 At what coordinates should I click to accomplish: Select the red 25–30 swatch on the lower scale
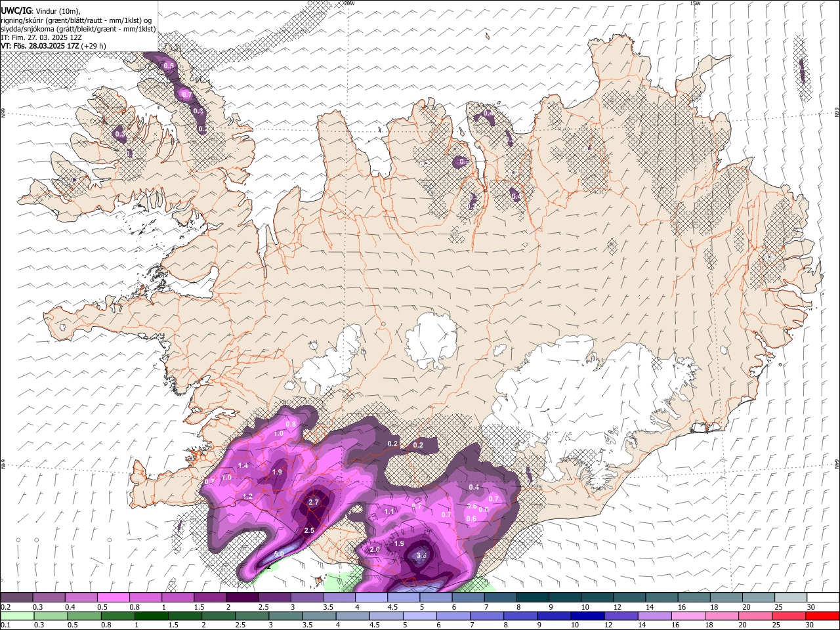click(x=788, y=616)
